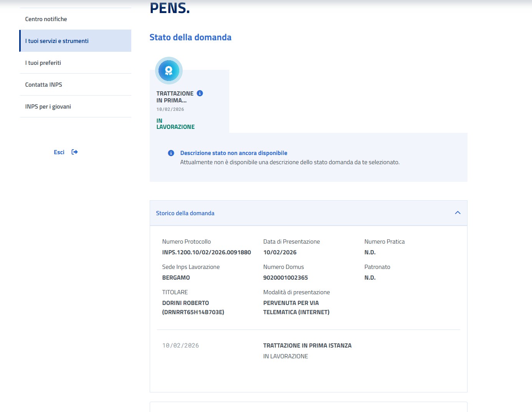
Task: Collapse Storico della domanda with chevron arrow
Action: (x=458, y=213)
